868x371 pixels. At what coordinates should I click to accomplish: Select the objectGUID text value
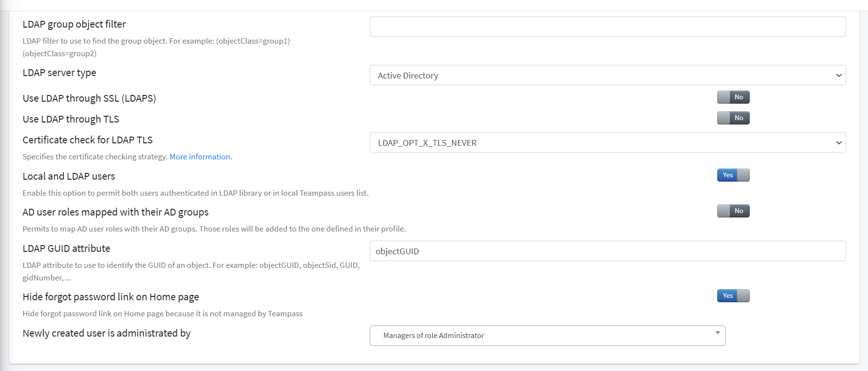tap(397, 251)
